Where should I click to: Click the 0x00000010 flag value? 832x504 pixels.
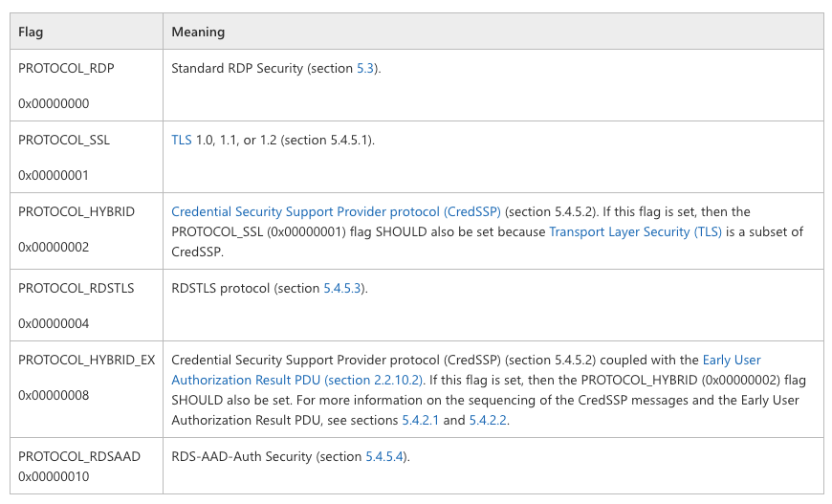[54, 476]
